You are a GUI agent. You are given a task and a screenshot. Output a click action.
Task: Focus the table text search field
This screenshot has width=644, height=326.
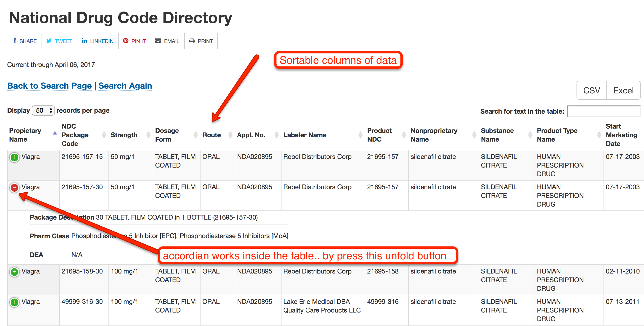(x=604, y=111)
